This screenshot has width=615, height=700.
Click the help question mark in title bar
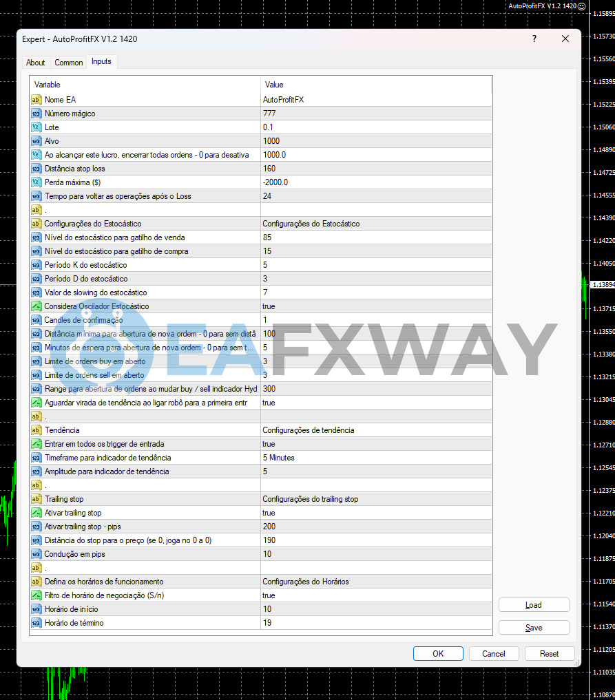(534, 39)
